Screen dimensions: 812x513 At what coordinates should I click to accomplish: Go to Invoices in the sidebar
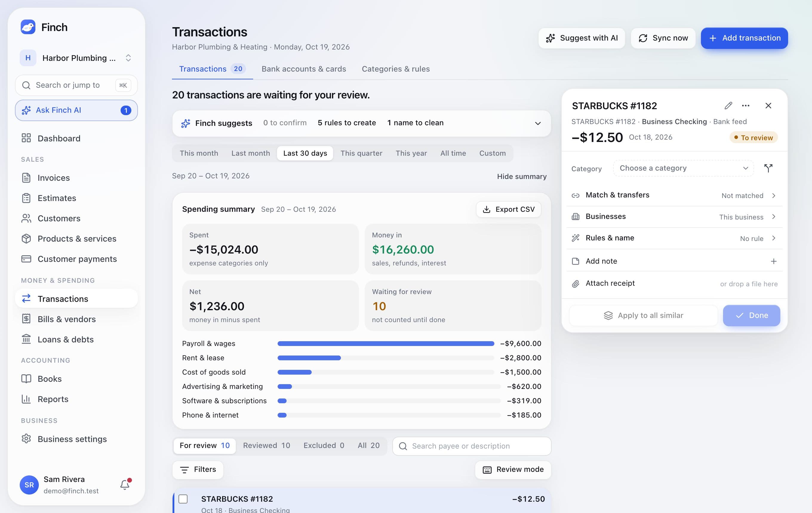click(x=76, y=178)
